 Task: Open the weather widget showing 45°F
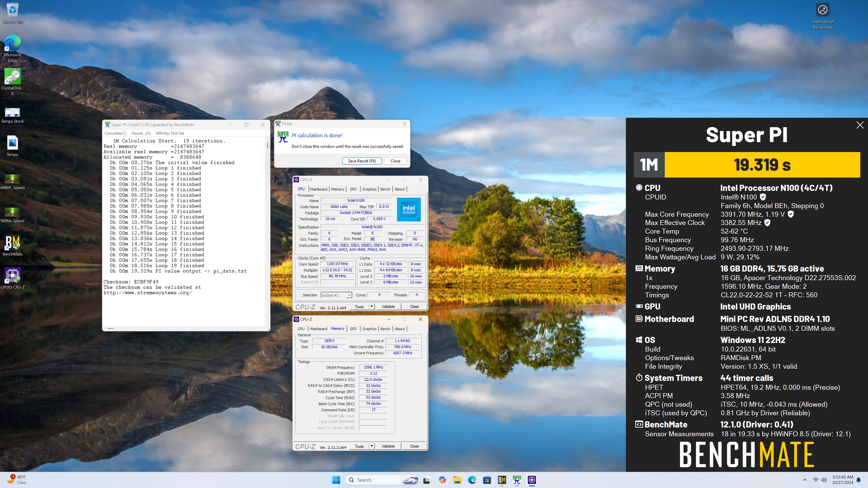click(17, 480)
